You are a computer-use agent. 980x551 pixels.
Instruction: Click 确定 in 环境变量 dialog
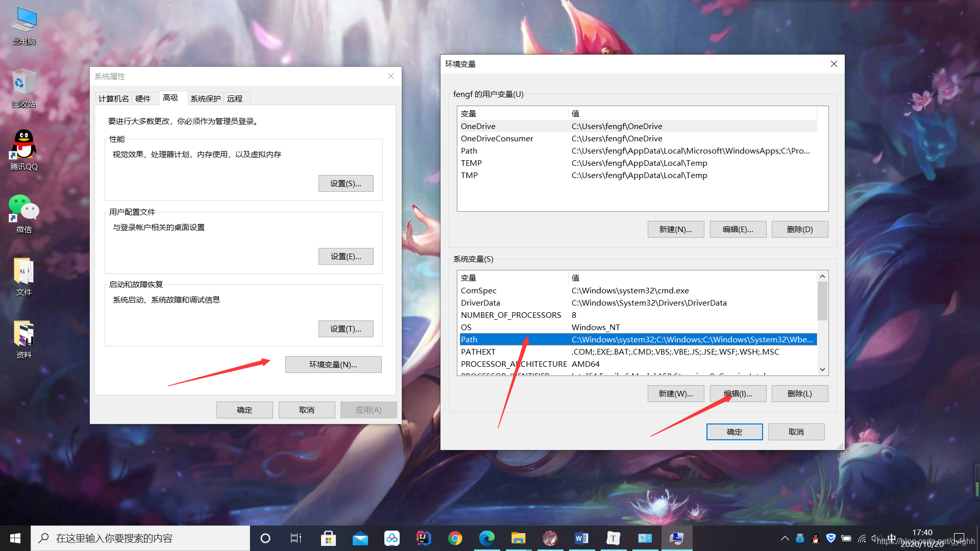tap(734, 432)
